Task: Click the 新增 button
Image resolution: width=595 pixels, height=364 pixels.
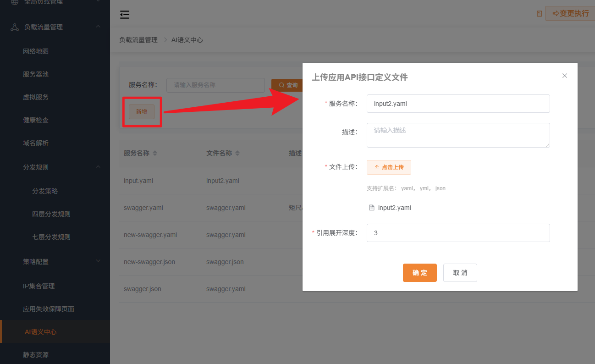Action: tap(142, 112)
